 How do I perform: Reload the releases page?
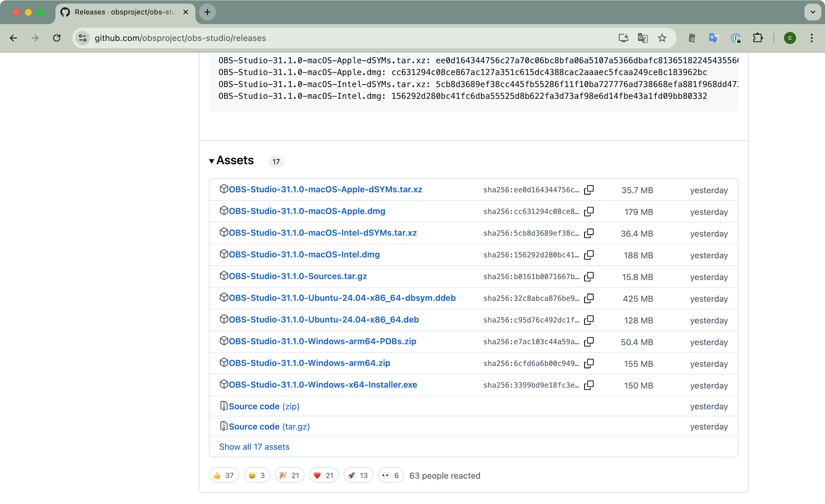[57, 38]
